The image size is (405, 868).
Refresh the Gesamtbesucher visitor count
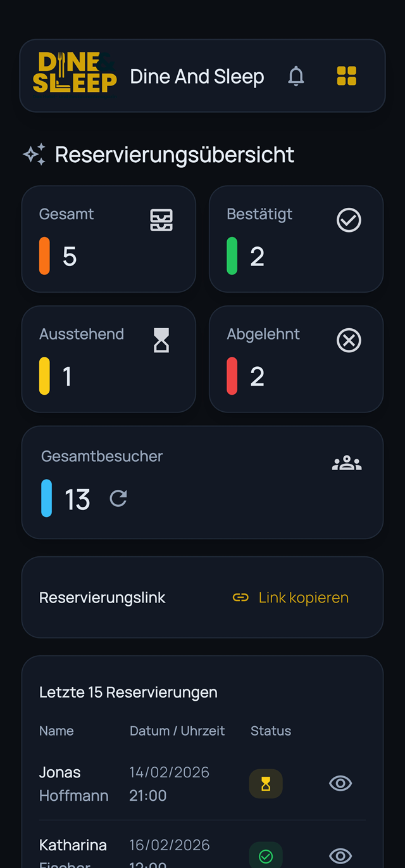[118, 499]
